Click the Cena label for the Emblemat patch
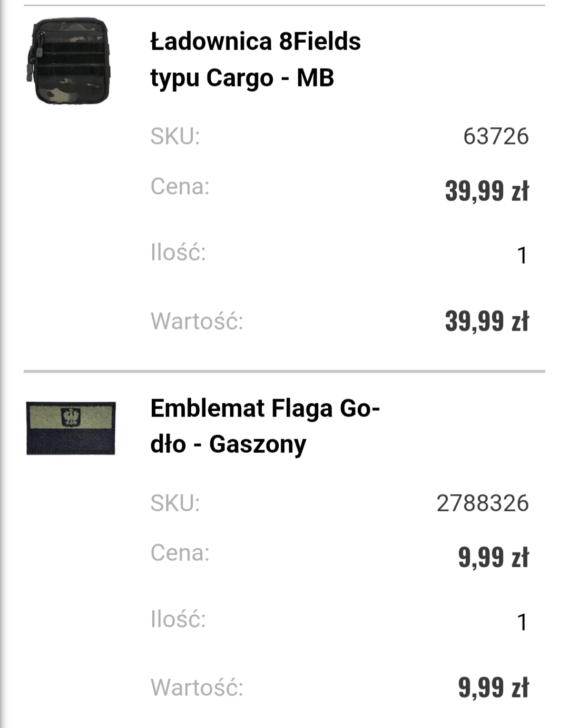This screenshot has width=569, height=728. tap(180, 553)
